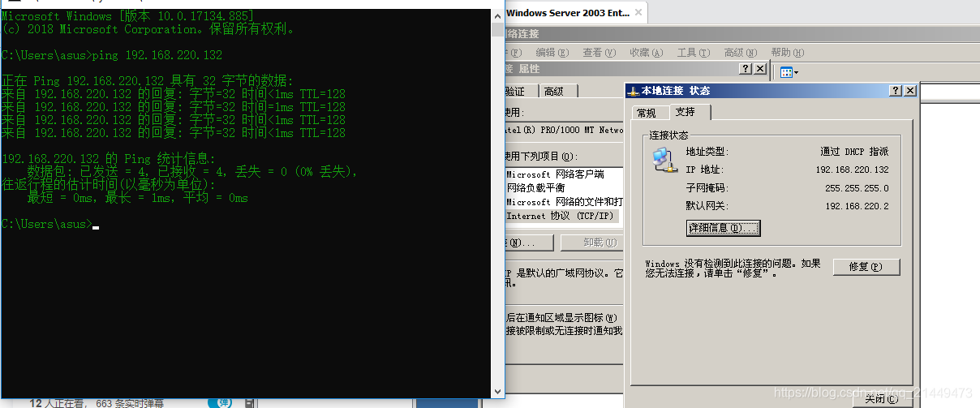This screenshot has width=980, height=408.
Task: Click the IP address value 192.168.220.132 in dialog
Action: 852,170
